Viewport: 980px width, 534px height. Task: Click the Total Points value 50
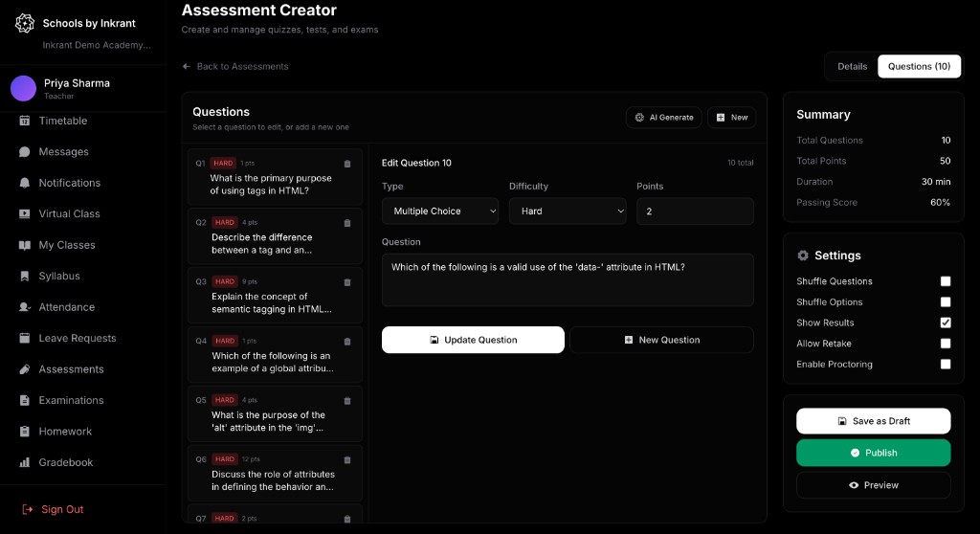coord(945,161)
